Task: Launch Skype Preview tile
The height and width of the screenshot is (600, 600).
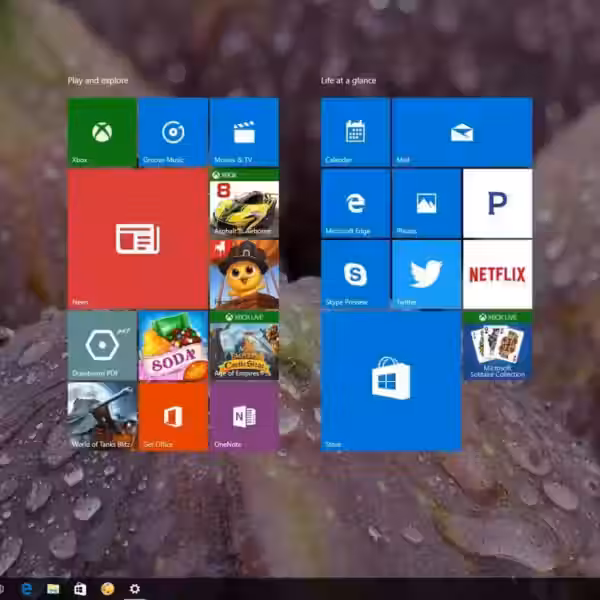Action: (x=355, y=274)
